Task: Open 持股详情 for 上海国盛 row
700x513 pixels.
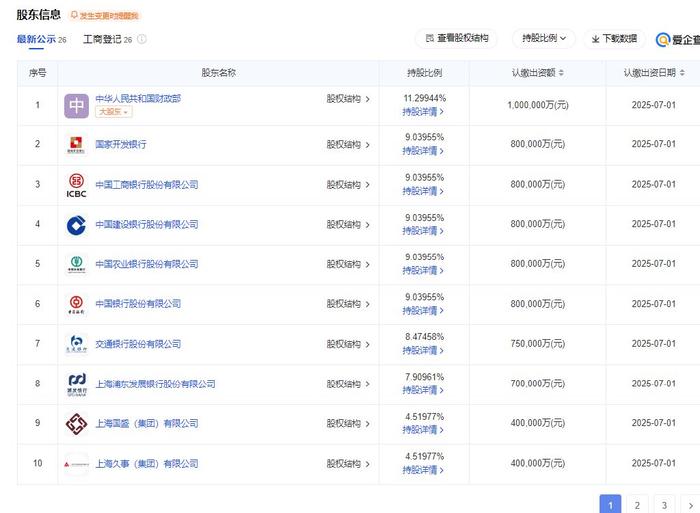Action: tap(423, 430)
